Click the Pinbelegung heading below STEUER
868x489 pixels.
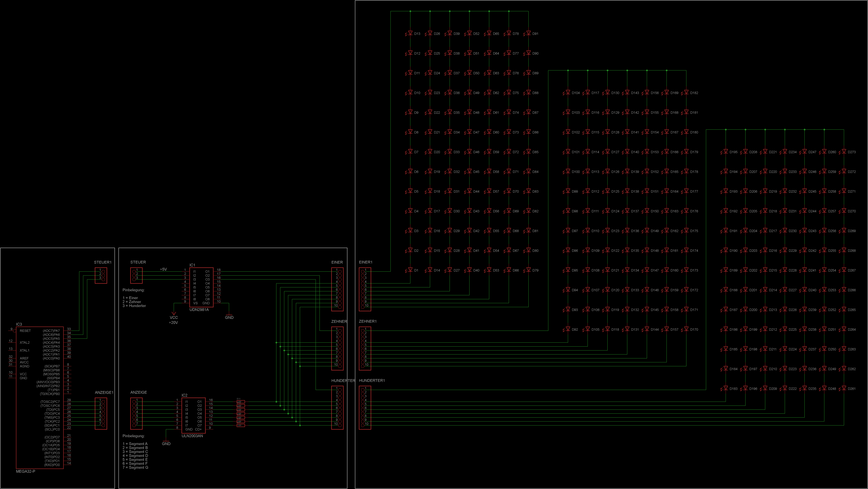(134, 290)
